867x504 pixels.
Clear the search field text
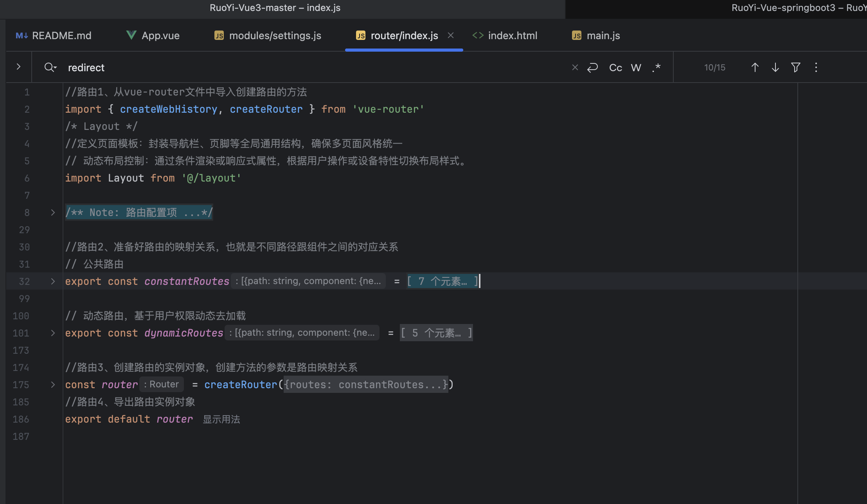575,67
